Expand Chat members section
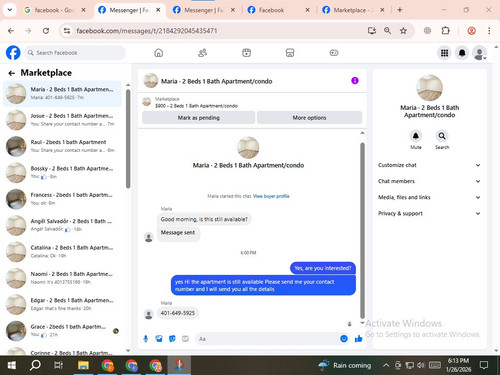This screenshot has height=375, width=500. 429,181
